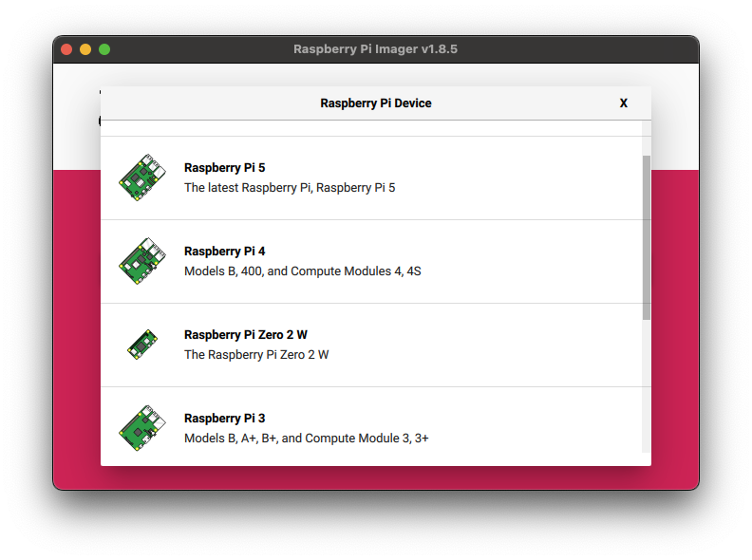Select the Raspberry Pi 5 title
The image size is (752, 560).
224,168
